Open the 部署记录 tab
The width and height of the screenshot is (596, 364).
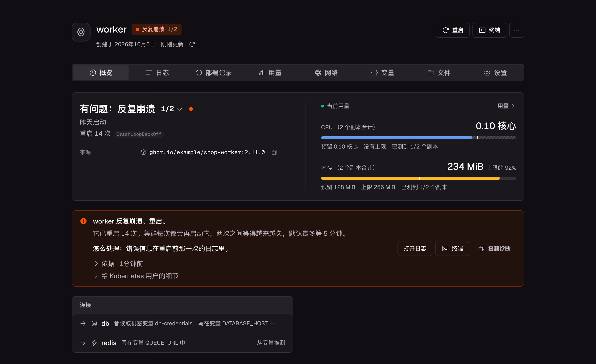(214, 73)
